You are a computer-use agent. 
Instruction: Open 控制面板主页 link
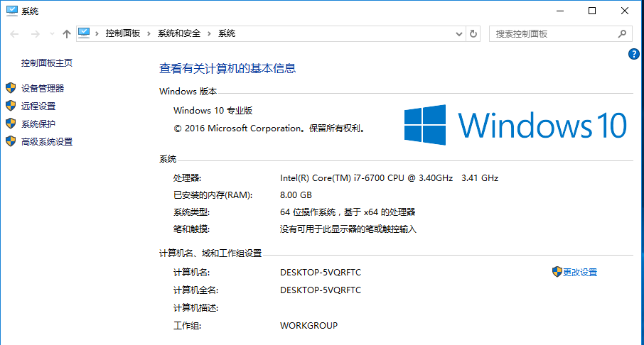pos(47,63)
